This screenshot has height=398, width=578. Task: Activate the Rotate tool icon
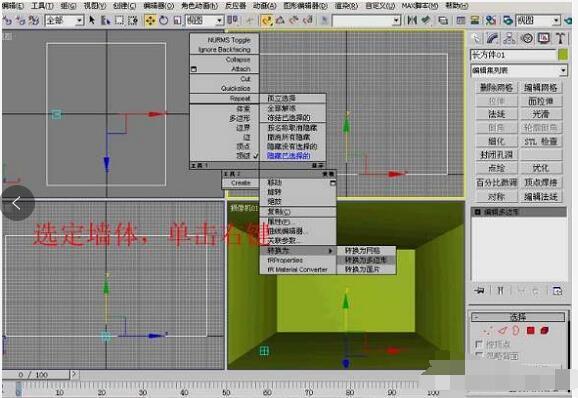(x=164, y=20)
